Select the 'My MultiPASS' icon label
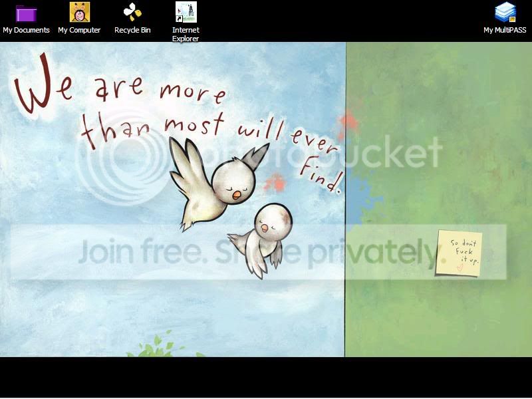This screenshot has height=399, width=532. 505,30
